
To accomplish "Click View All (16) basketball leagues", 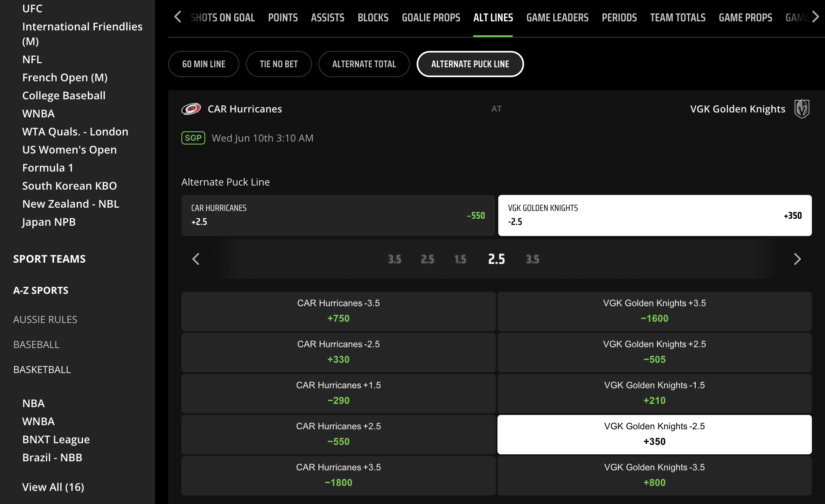I will tap(53, 487).
